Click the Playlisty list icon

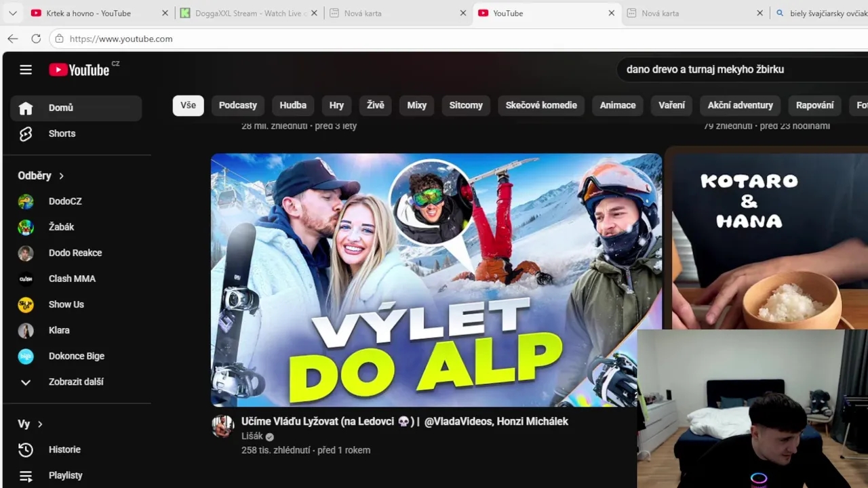(26, 475)
